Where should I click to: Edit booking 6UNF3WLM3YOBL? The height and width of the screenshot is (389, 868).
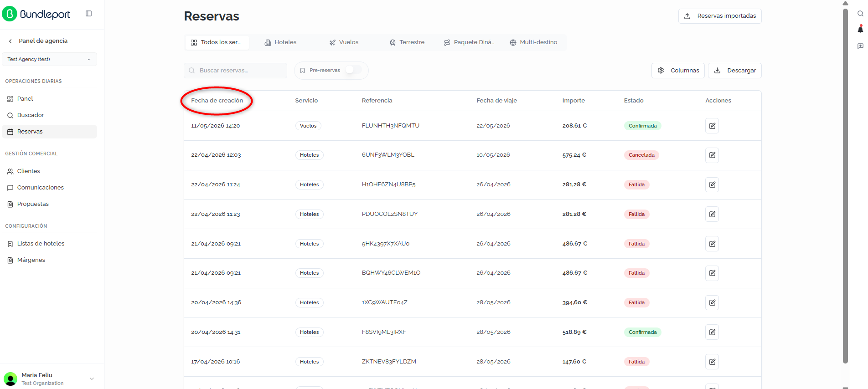tap(712, 155)
